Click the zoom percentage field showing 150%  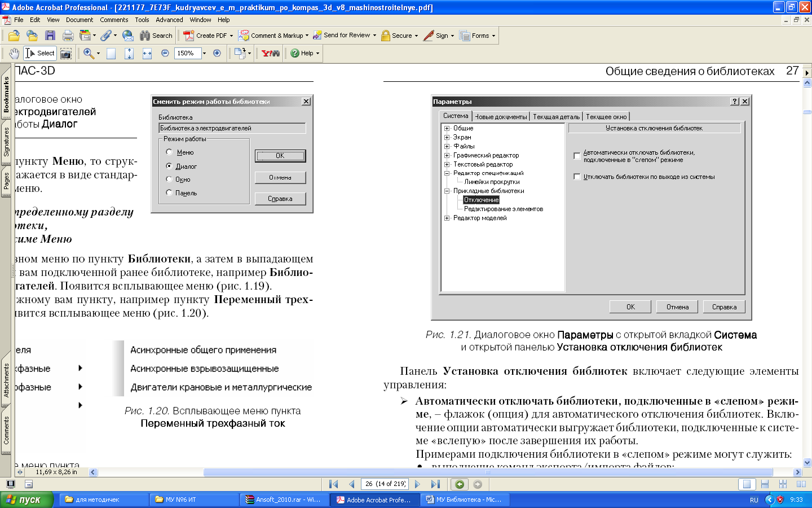[x=187, y=53]
